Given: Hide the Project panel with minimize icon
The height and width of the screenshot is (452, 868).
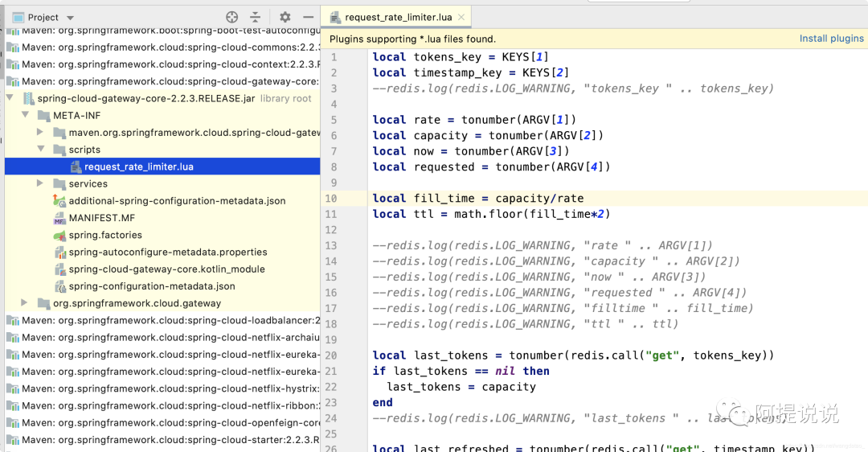Looking at the screenshot, I should (308, 17).
